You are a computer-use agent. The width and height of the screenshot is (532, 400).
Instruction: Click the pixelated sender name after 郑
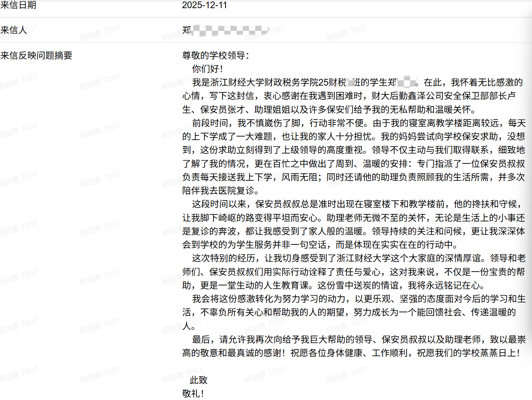(x=230, y=30)
